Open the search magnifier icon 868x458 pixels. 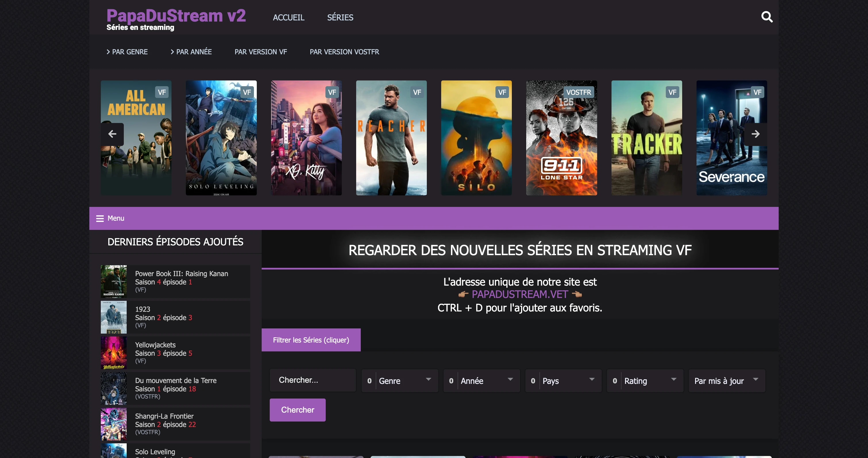[x=767, y=17]
